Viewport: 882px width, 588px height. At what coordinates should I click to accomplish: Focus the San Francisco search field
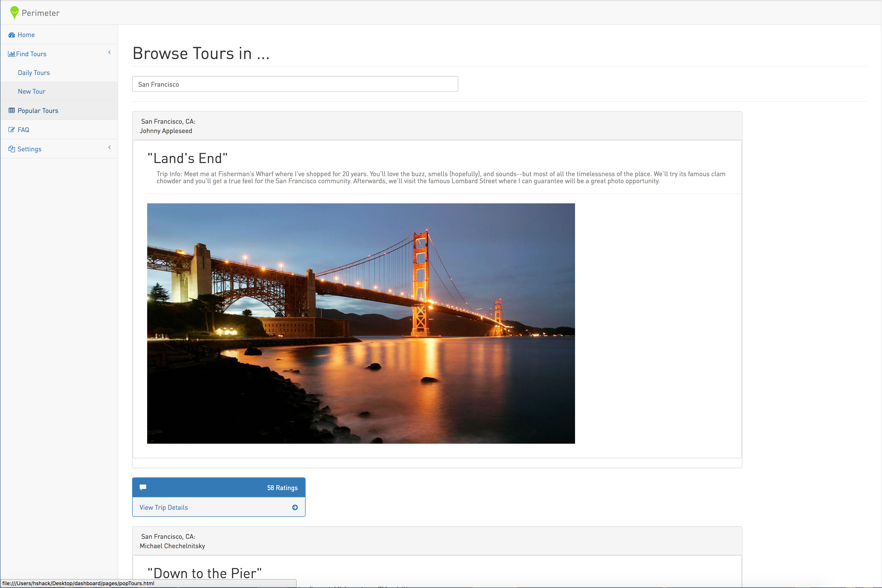point(295,84)
